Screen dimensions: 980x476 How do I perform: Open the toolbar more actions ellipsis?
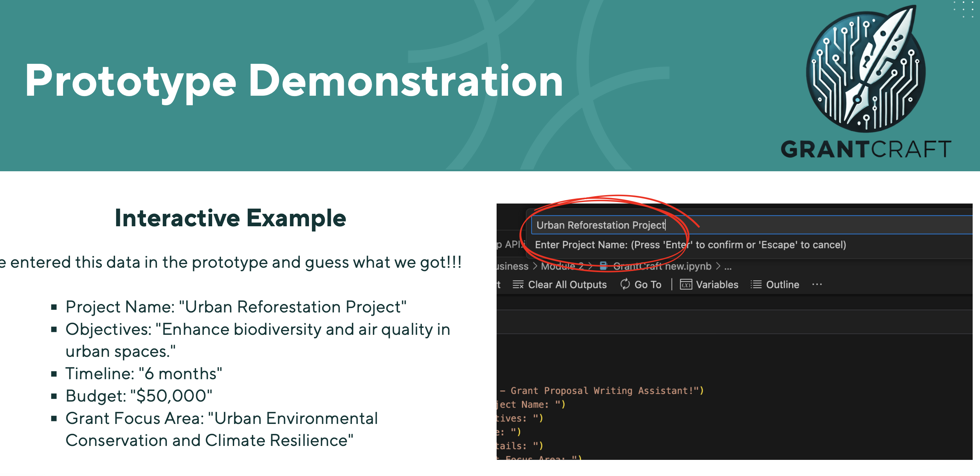(817, 285)
